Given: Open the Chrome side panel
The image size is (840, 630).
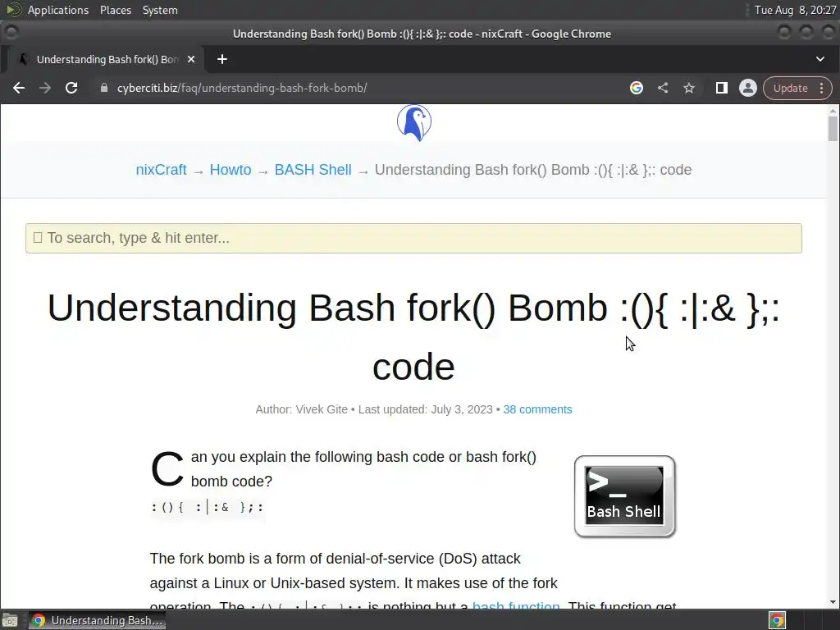Looking at the screenshot, I should [x=722, y=88].
